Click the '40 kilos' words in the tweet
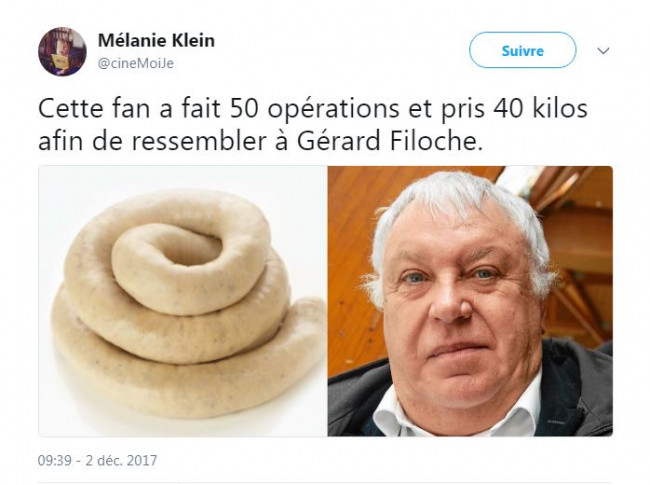 point(540,109)
